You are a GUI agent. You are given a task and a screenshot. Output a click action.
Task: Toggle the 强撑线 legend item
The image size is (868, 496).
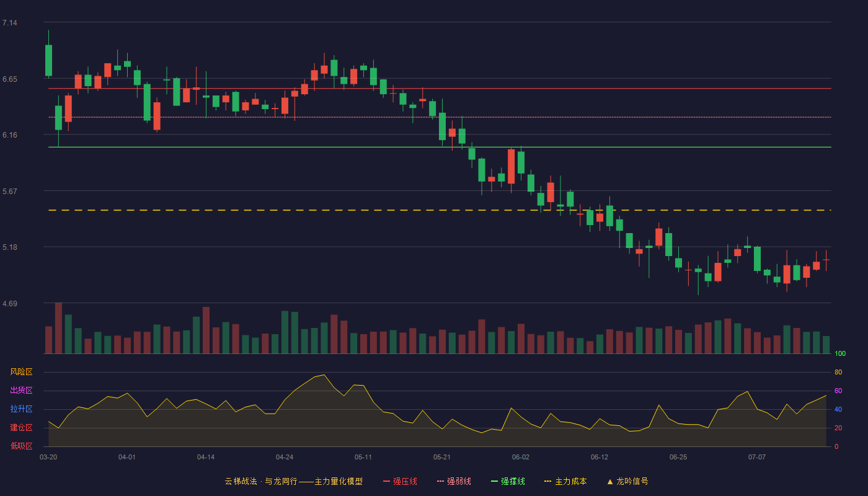click(x=508, y=481)
